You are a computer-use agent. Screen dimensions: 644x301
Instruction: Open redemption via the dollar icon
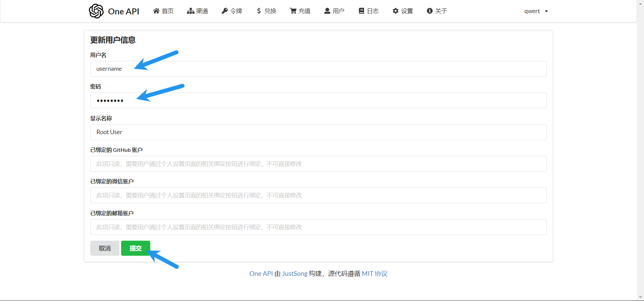tap(259, 11)
